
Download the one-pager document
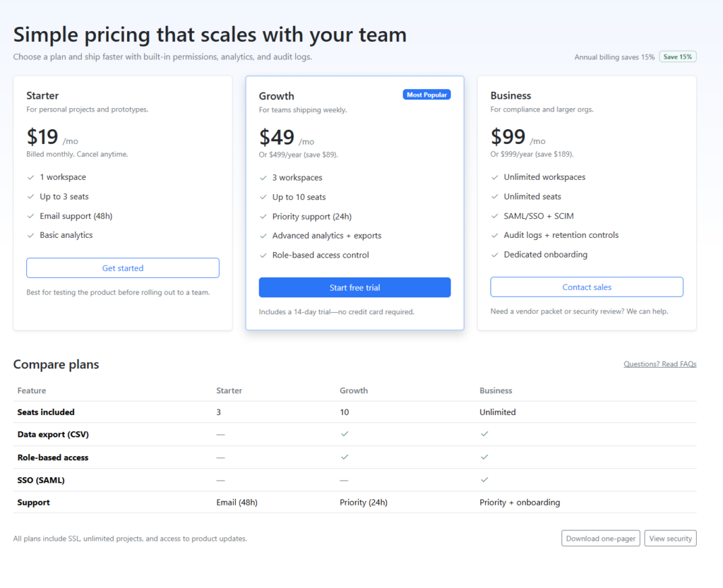pos(601,539)
